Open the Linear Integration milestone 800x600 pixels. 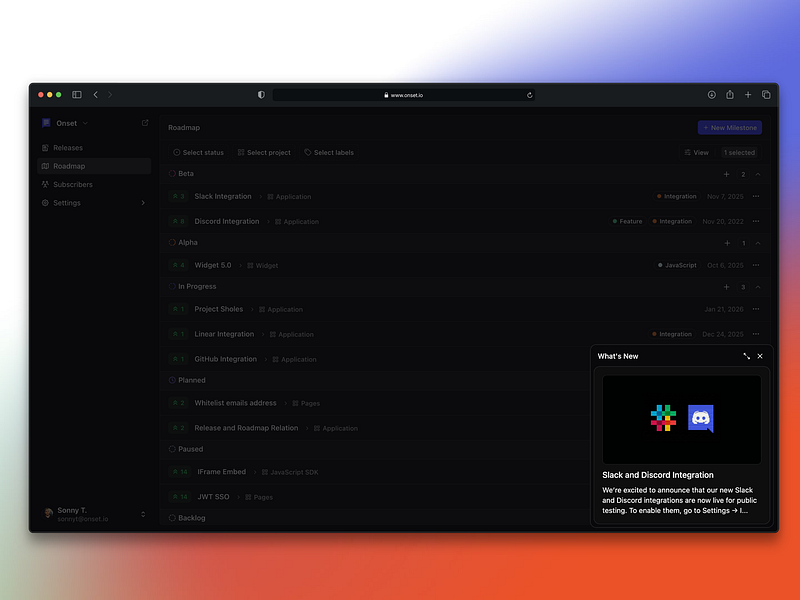coord(224,334)
